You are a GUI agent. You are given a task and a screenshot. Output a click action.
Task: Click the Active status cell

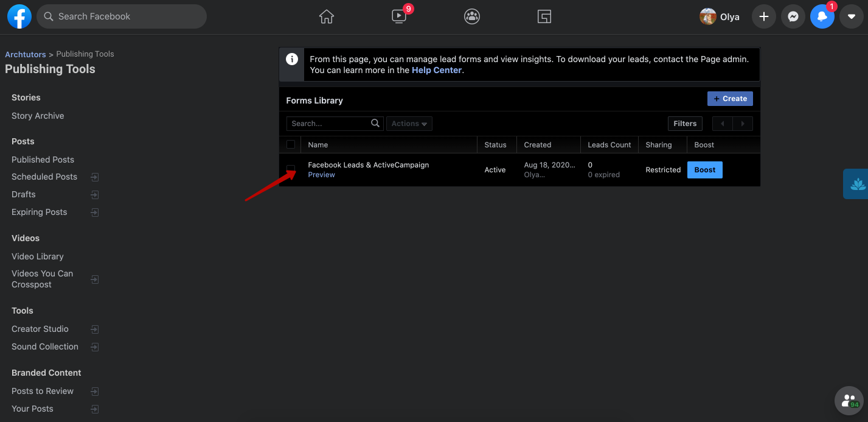coord(495,170)
